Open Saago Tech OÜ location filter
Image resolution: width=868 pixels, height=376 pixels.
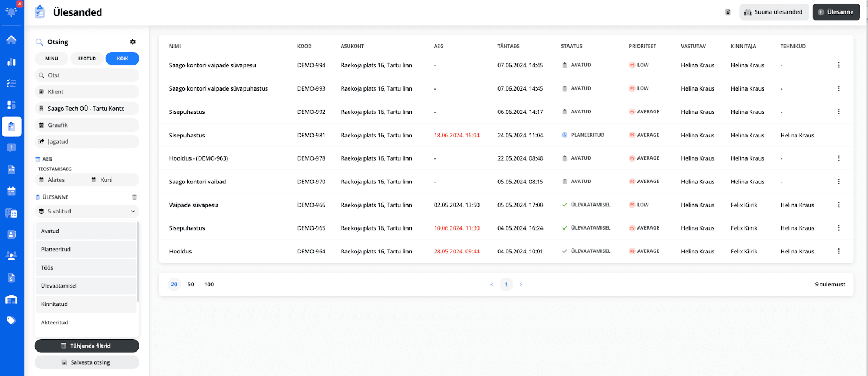click(87, 109)
